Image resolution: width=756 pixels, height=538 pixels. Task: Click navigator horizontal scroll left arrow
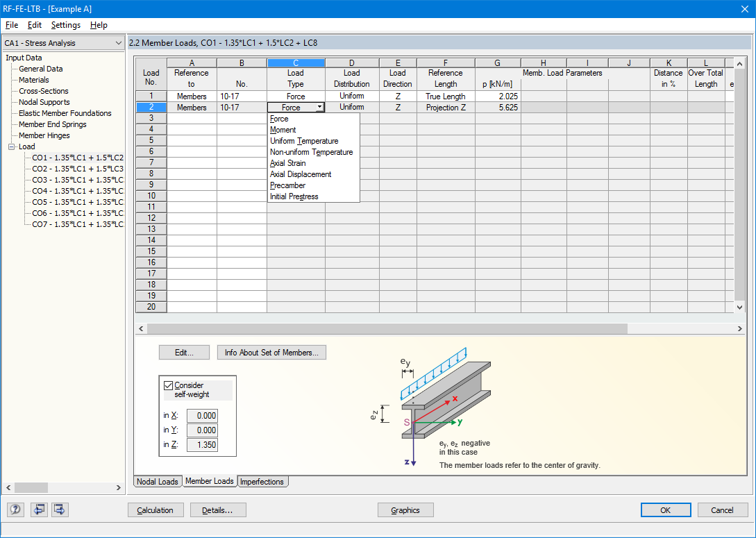8,487
